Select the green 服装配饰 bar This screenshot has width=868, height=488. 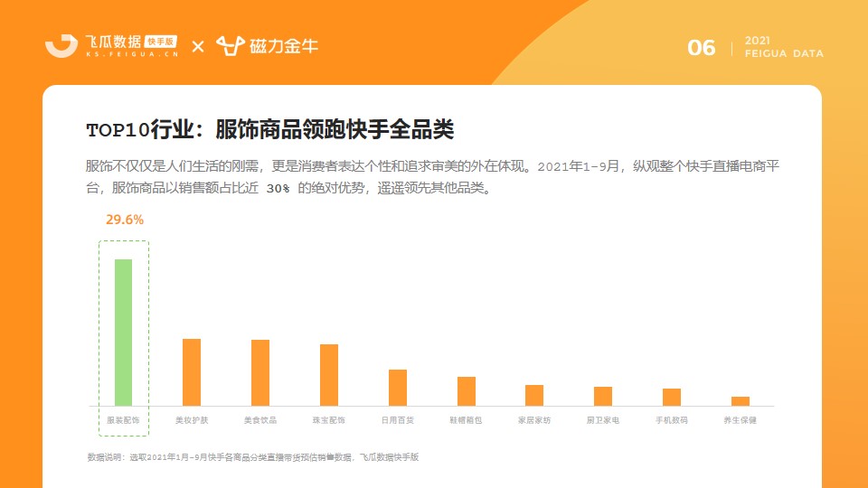click(x=124, y=333)
